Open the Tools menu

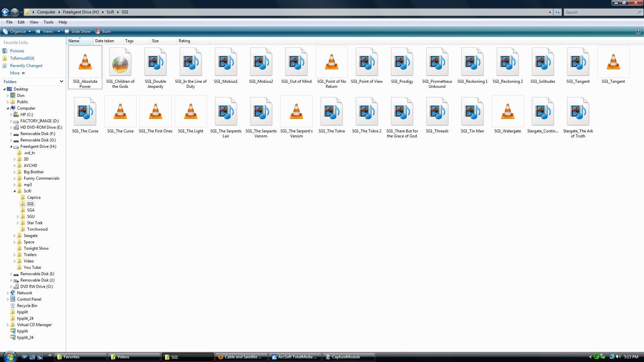(x=48, y=22)
